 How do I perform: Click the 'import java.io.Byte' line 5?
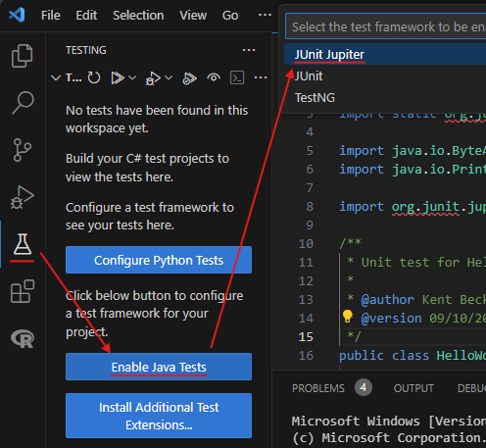click(x=413, y=151)
